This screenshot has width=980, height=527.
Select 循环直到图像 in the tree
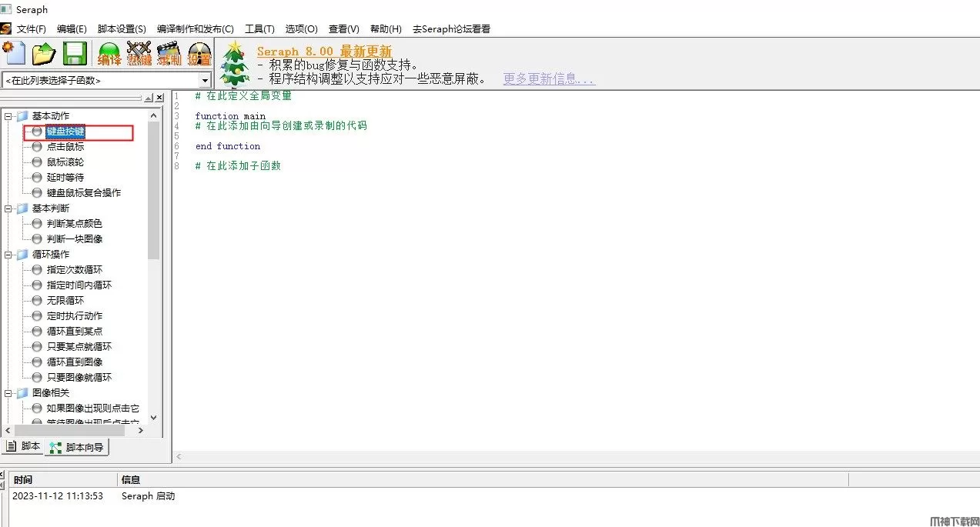(x=75, y=362)
